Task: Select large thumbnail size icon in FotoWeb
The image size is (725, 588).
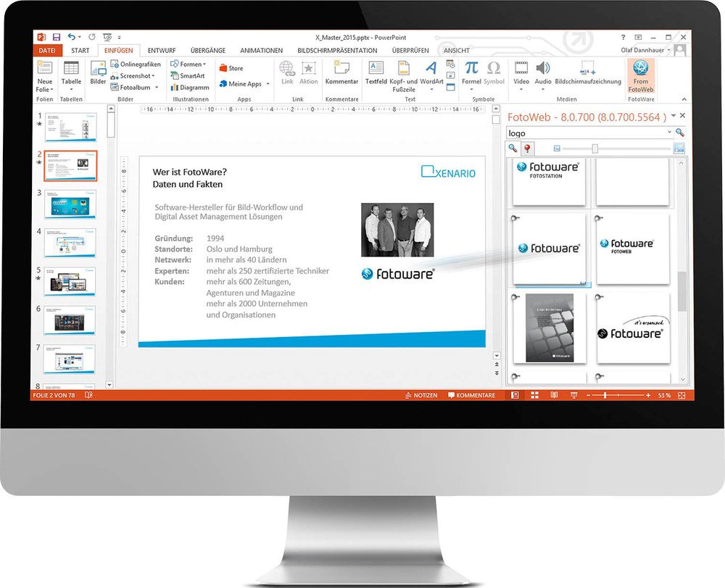Action: (679, 148)
